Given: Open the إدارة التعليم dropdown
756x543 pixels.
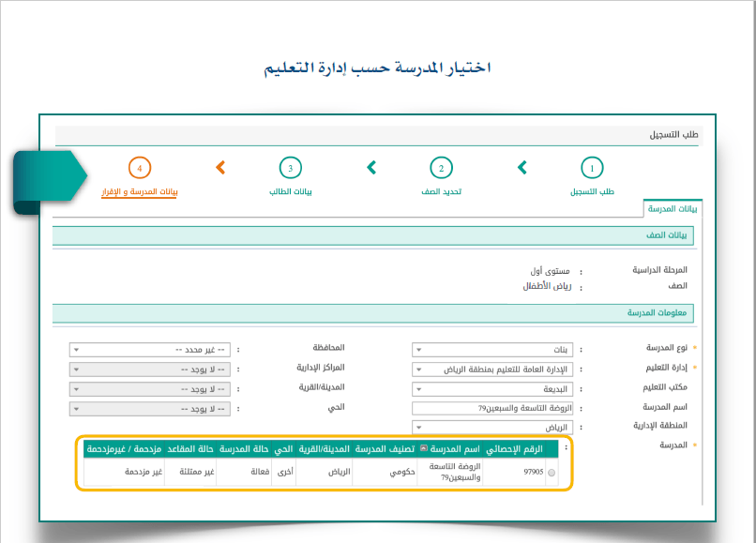Looking at the screenshot, I should [x=492, y=370].
